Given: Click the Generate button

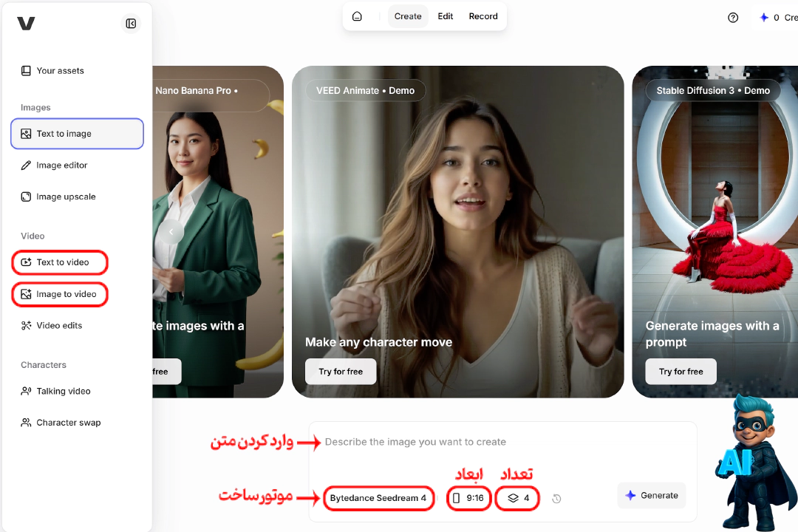Looking at the screenshot, I should pos(652,496).
